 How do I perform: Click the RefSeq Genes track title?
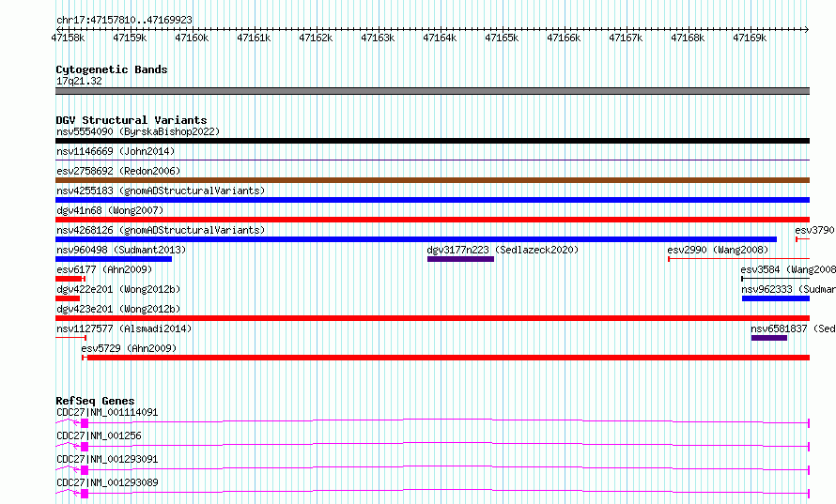(x=95, y=401)
